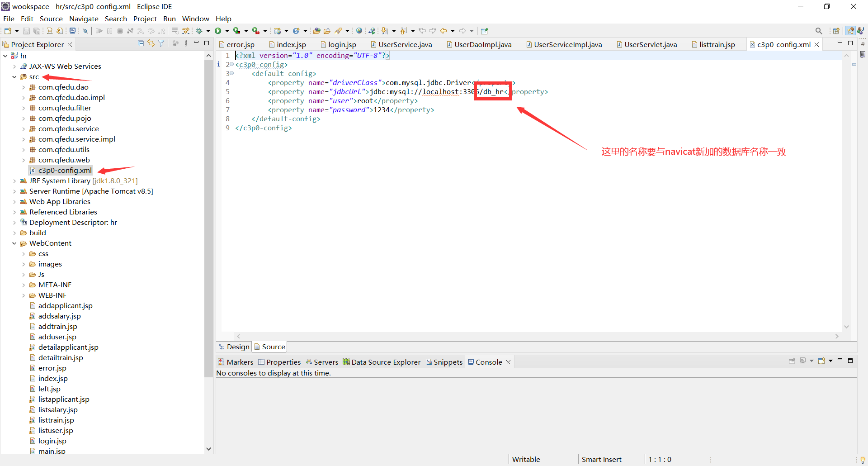868x466 pixels.
Task: Select c3p0-config.xml in Project Explorer
Action: tap(61, 171)
